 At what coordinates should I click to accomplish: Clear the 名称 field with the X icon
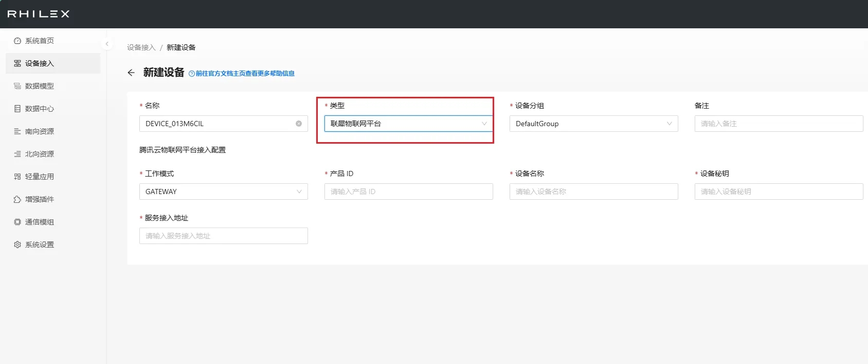[299, 124]
